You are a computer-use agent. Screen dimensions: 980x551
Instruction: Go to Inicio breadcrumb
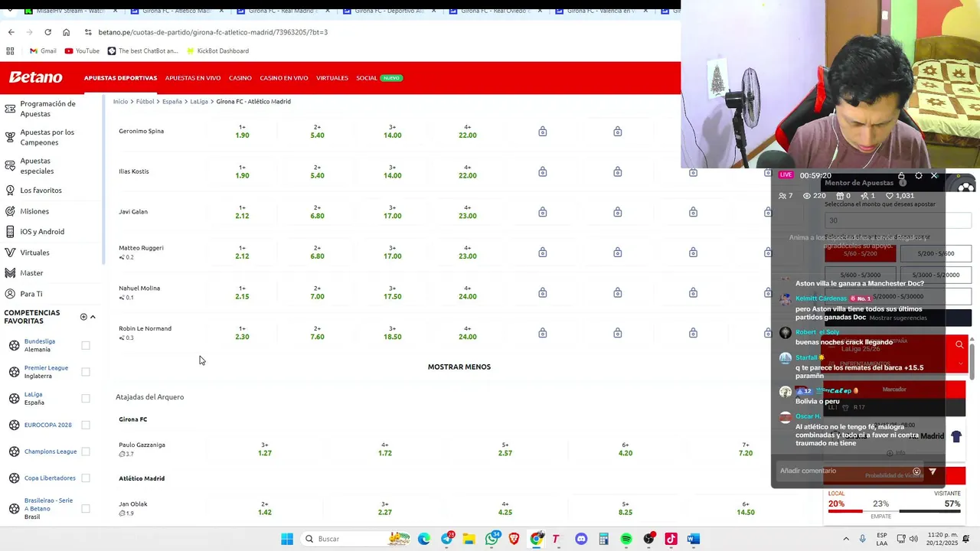[x=120, y=101]
